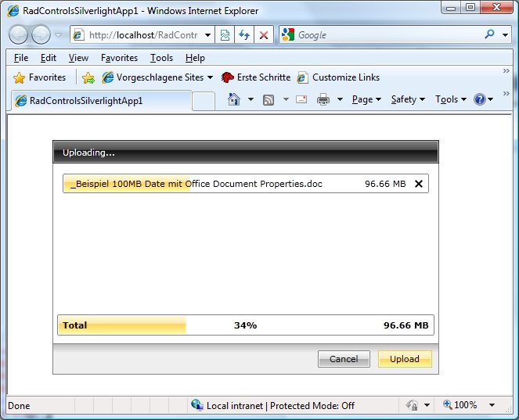Click the Total upload progress bar
The image size is (519, 420).
[x=246, y=325]
